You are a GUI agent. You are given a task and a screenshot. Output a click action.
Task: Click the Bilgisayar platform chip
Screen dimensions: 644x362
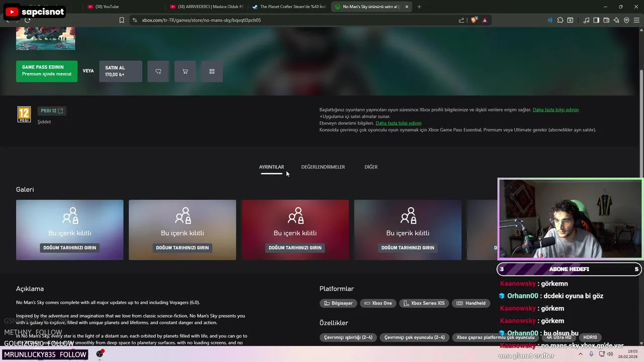pyautogui.click(x=338, y=303)
